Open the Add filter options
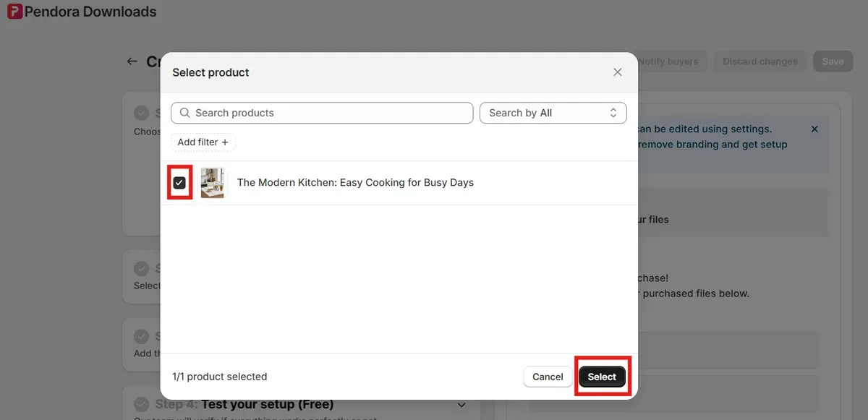This screenshot has height=420, width=868. (203, 142)
